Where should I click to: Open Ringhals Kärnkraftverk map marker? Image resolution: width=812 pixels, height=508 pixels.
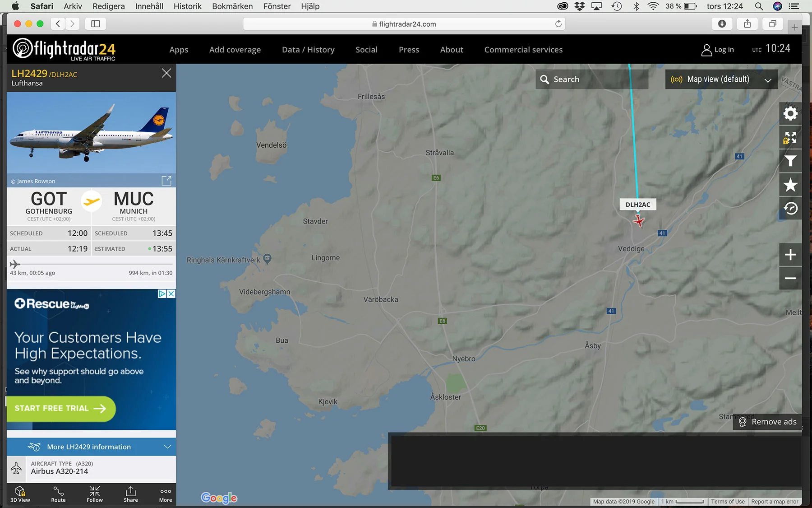[x=267, y=258]
